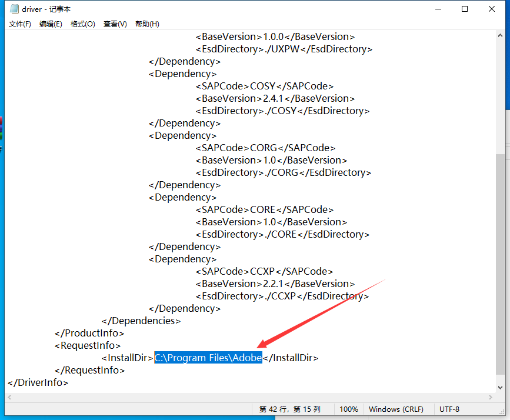
Task: Click the window resize grip corner
Action: click(x=502, y=412)
